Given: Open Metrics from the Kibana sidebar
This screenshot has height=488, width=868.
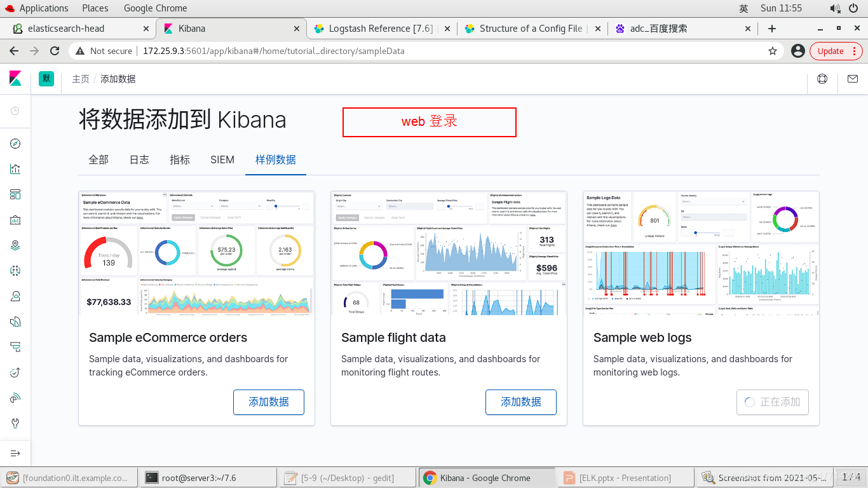Looking at the screenshot, I should [x=15, y=296].
